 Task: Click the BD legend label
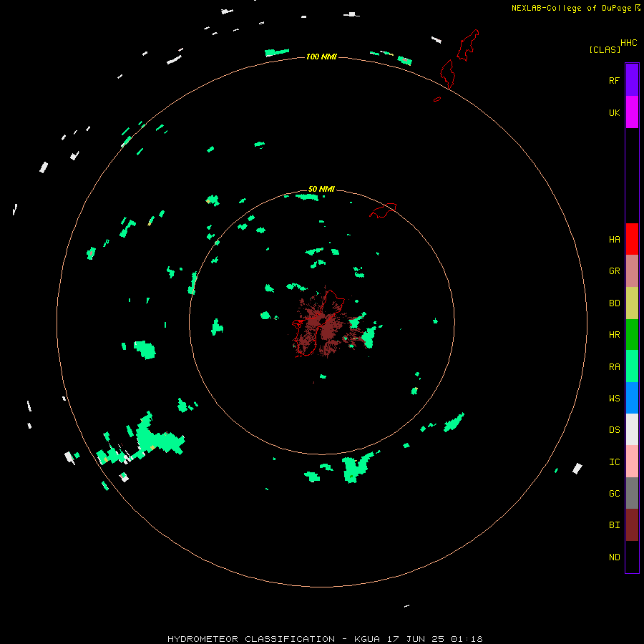tap(614, 303)
